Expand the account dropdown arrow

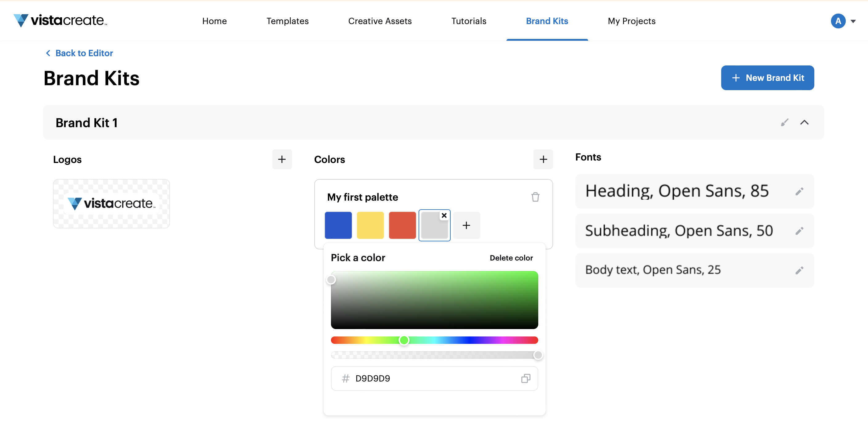pyautogui.click(x=853, y=21)
